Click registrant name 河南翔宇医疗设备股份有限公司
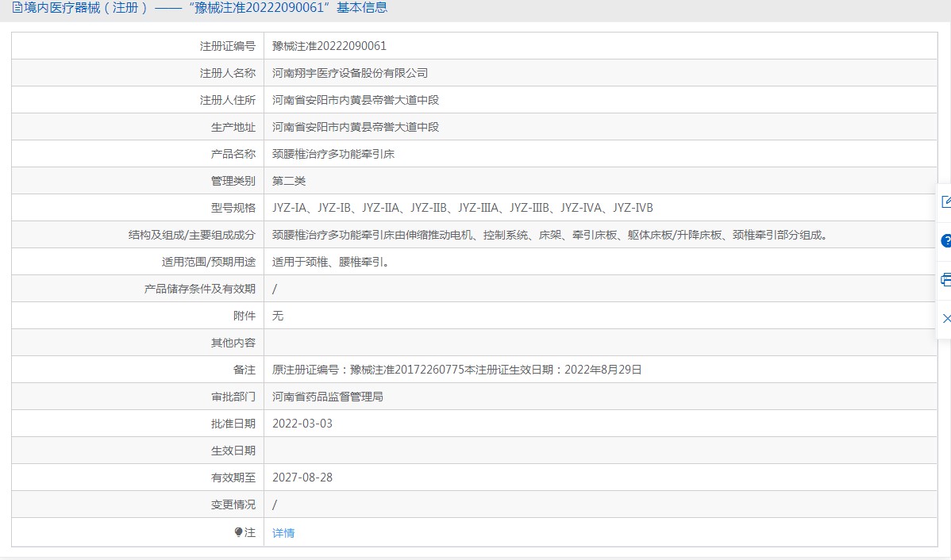The image size is (951, 560). tap(350, 73)
